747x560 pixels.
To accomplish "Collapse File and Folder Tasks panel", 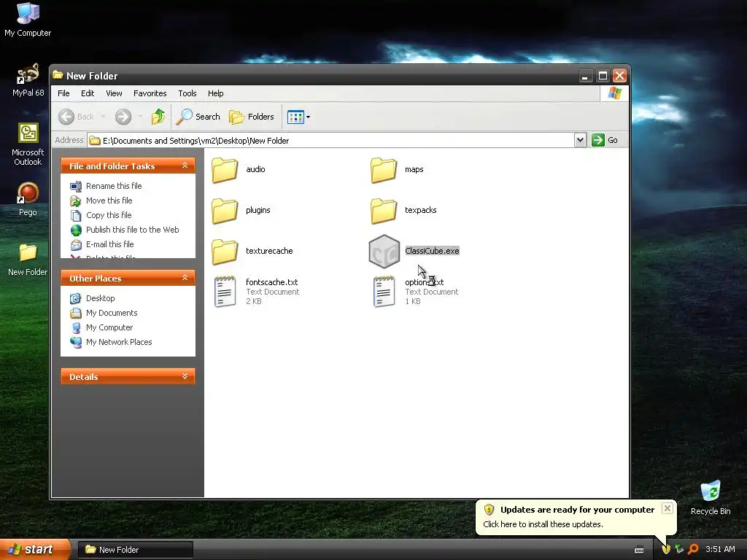I will point(185,166).
